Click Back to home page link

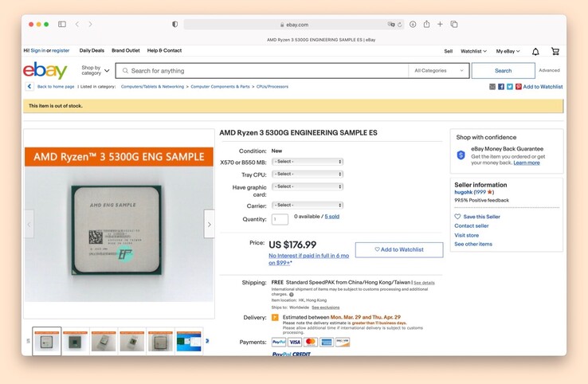pos(56,87)
